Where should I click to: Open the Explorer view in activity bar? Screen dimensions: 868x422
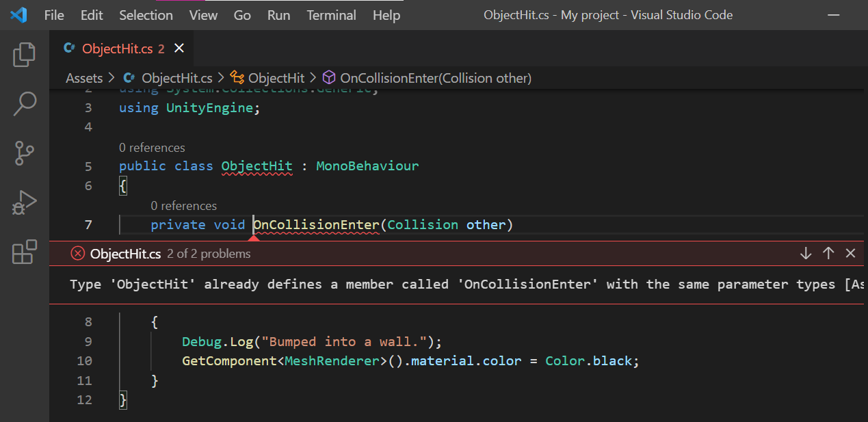[25, 55]
